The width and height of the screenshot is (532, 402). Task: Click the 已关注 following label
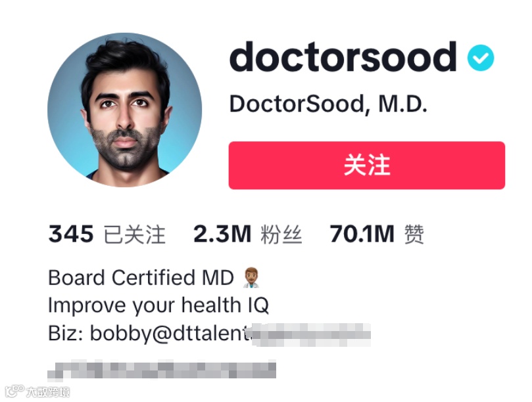click(x=135, y=234)
